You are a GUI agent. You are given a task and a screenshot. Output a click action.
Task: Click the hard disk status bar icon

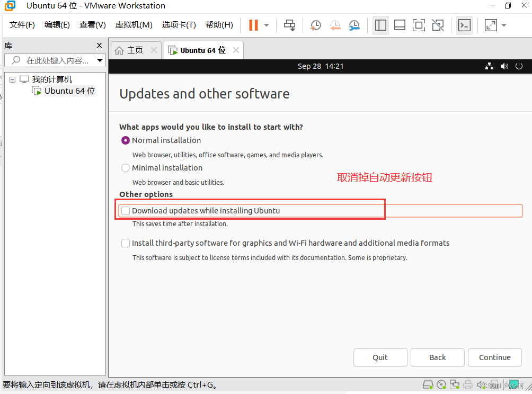(428, 385)
